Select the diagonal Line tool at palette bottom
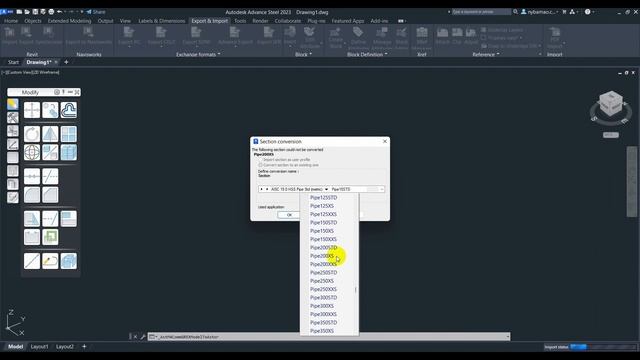Viewport: 640px width, 360px height. pos(32,261)
